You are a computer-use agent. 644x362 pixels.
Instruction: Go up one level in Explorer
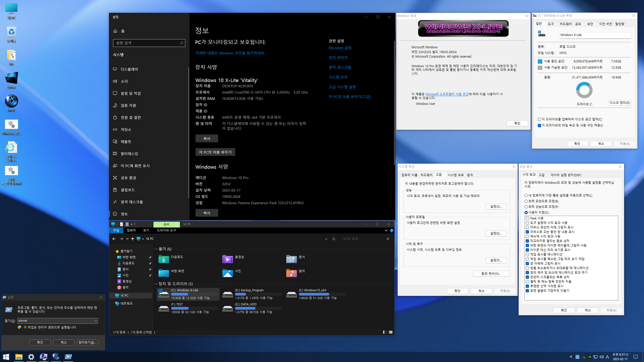(x=132, y=239)
